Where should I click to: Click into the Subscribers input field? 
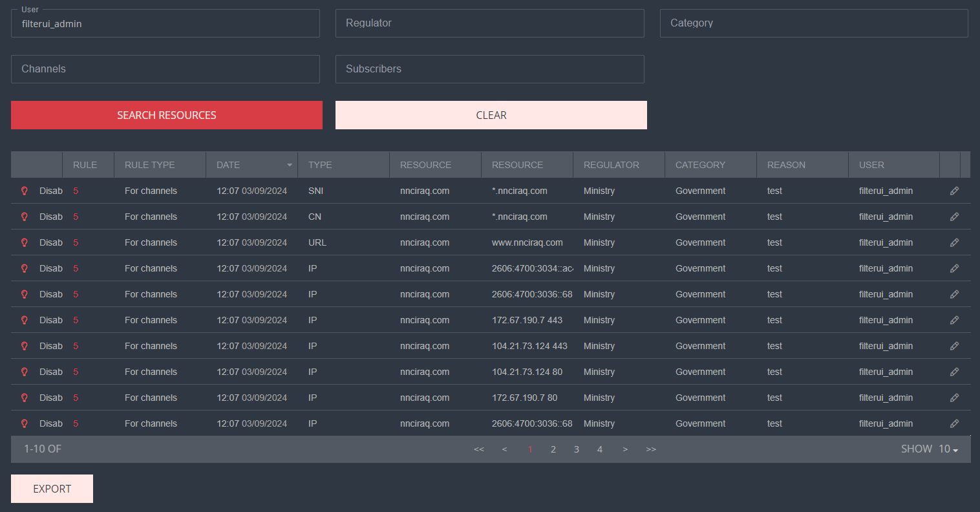[x=489, y=69]
